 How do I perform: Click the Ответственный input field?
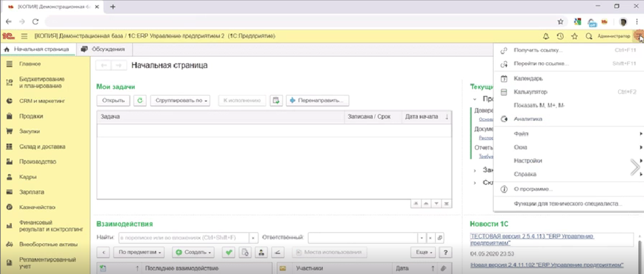(x=363, y=238)
